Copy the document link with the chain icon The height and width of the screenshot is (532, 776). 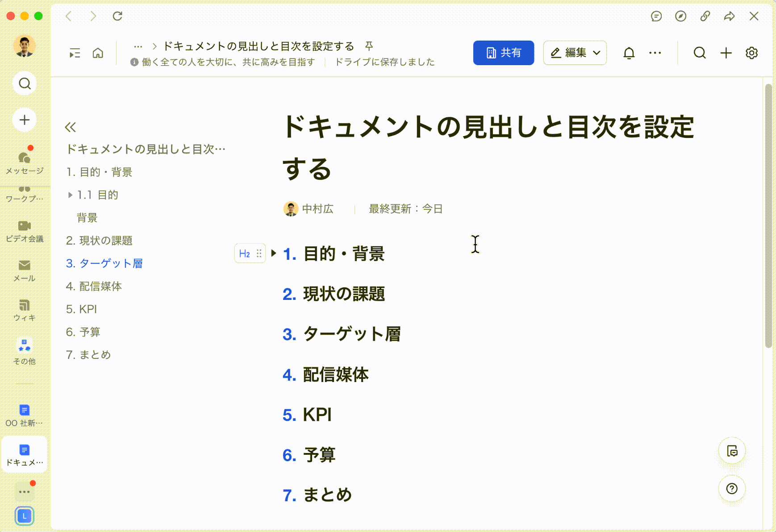pos(705,17)
